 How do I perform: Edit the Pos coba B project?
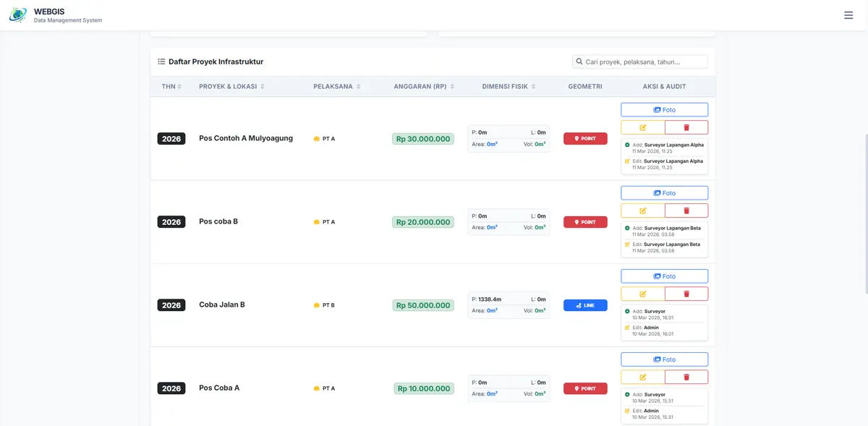click(x=642, y=210)
